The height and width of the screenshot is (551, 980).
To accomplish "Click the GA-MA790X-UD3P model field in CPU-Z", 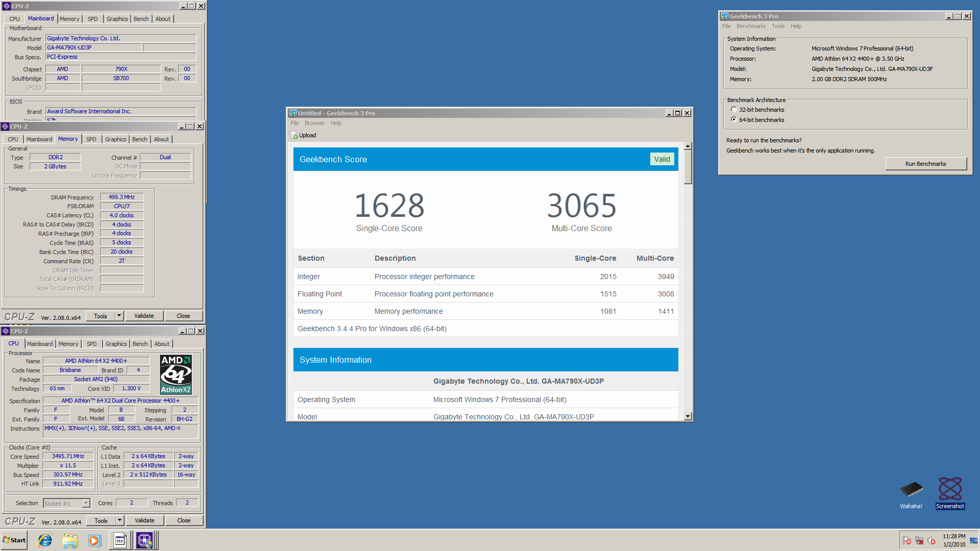I will pyautogui.click(x=93, y=47).
